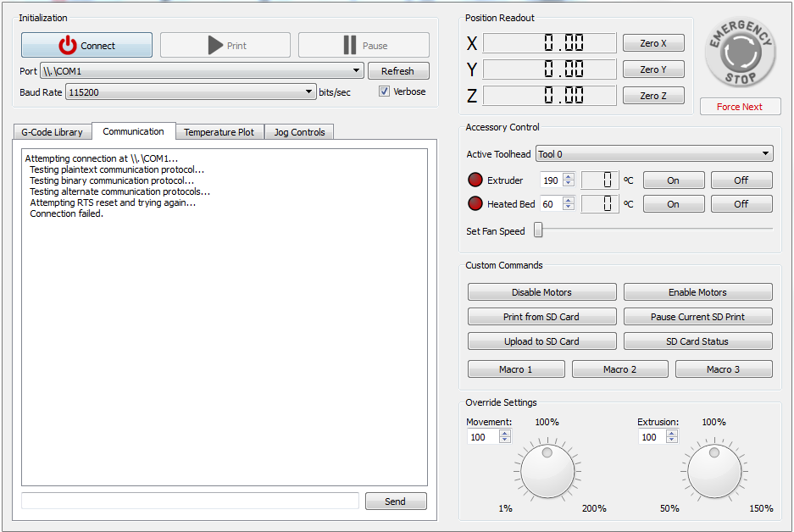Click the Print from SD Card button

tap(541, 317)
